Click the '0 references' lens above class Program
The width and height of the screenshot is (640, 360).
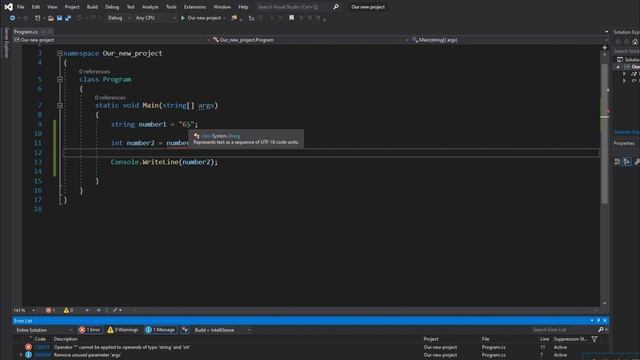pyautogui.click(x=94, y=71)
